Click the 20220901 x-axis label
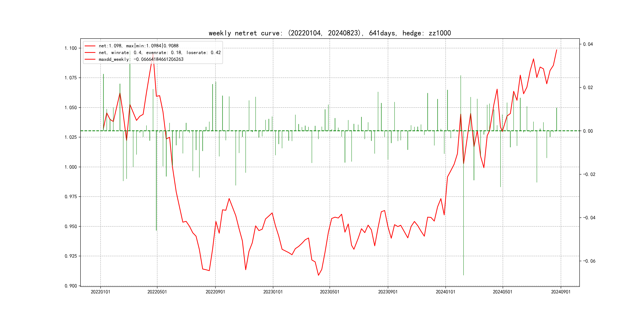 click(215, 292)
